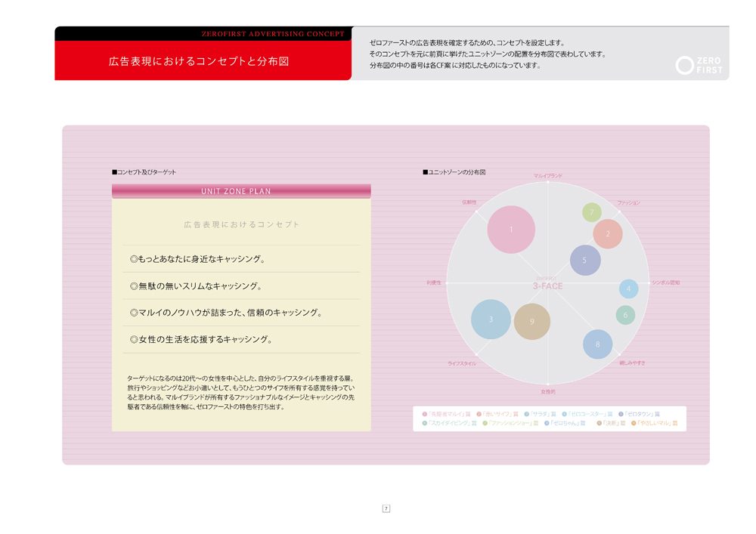Click legend entry サラダ篇
Screen dimensions: 756x534
tap(540, 414)
